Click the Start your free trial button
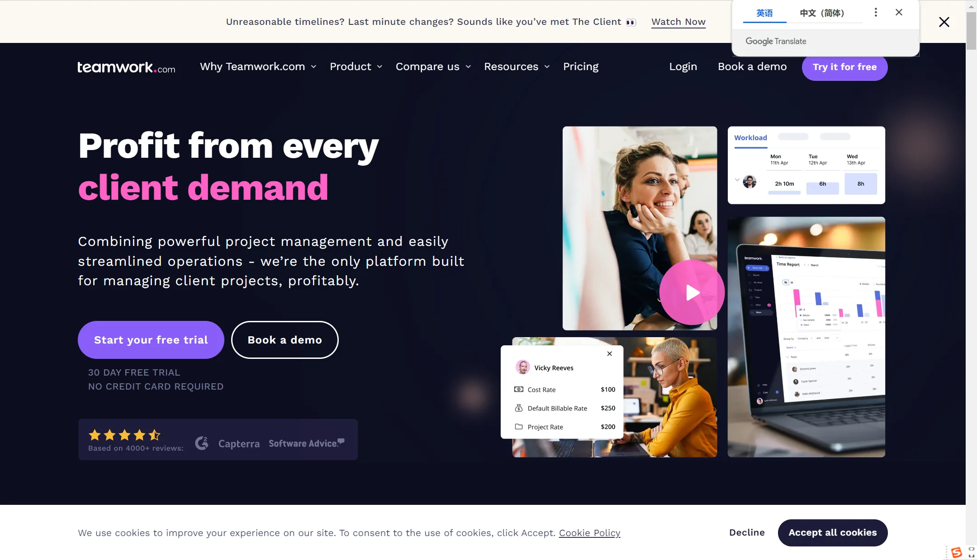Viewport: 977px width, 560px height. point(151,339)
